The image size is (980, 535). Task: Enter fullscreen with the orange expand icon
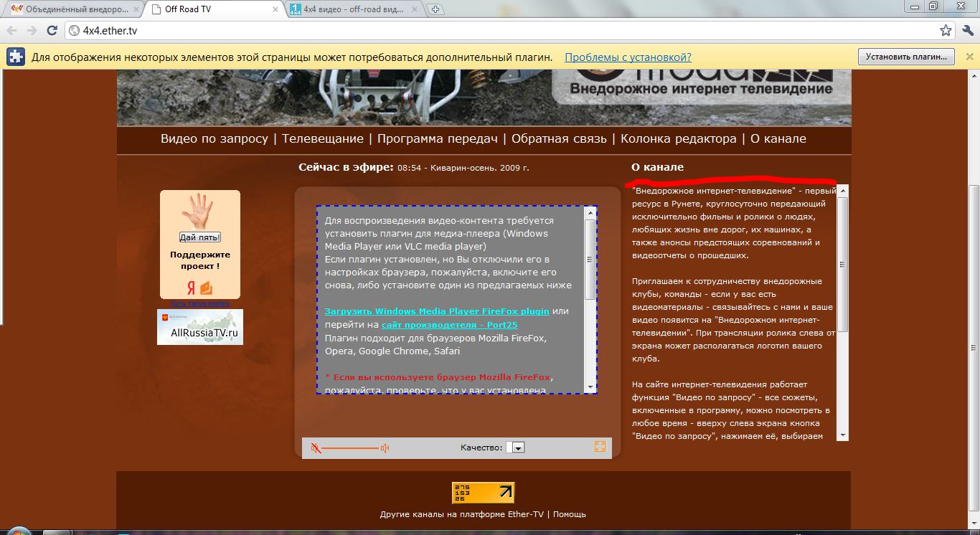tap(600, 447)
